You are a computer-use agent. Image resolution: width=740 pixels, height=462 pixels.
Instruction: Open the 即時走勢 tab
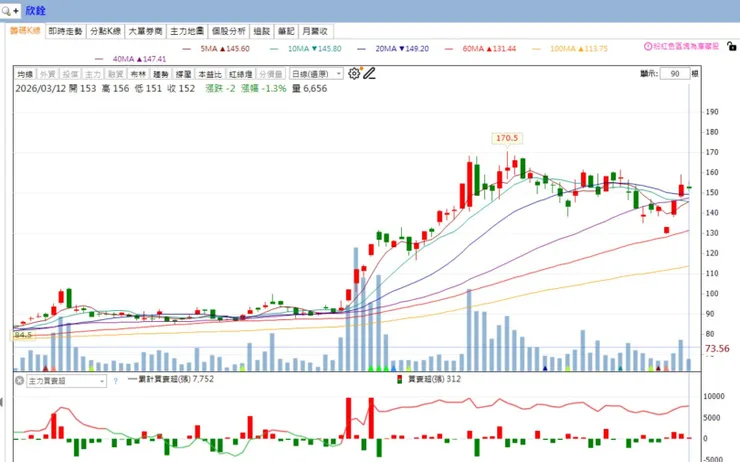point(65,31)
